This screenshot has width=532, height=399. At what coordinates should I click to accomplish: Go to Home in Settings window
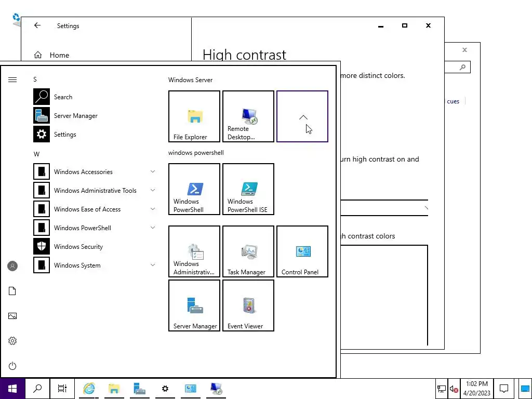point(52,55)
